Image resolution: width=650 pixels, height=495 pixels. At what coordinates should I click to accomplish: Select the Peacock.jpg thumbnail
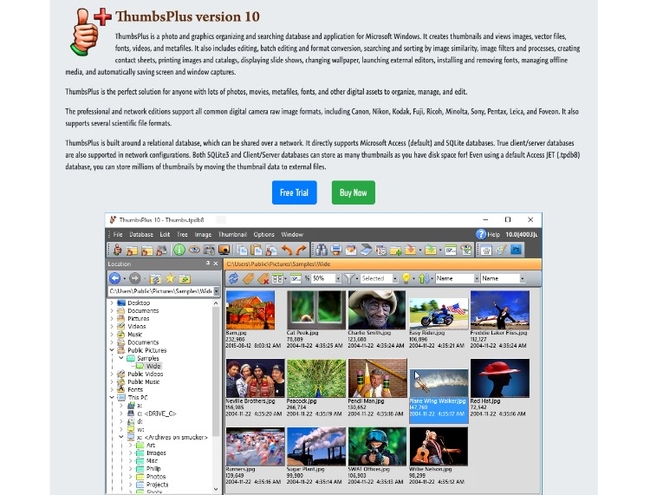pyautogui.click(x=316, y=379)
